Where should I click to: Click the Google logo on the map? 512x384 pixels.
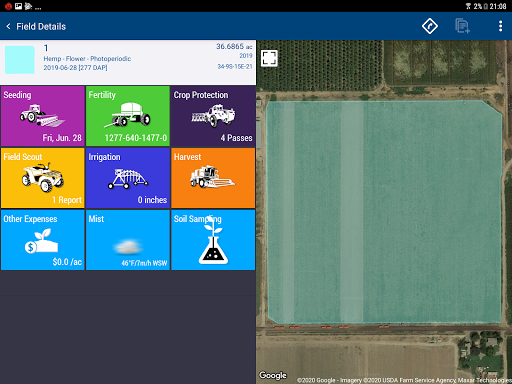coord(273,375)
